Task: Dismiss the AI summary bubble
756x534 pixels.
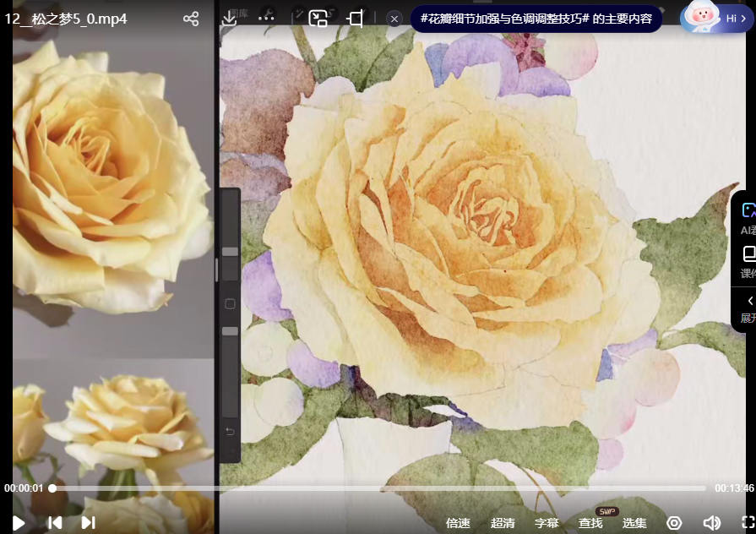Action: pos(394,19)
